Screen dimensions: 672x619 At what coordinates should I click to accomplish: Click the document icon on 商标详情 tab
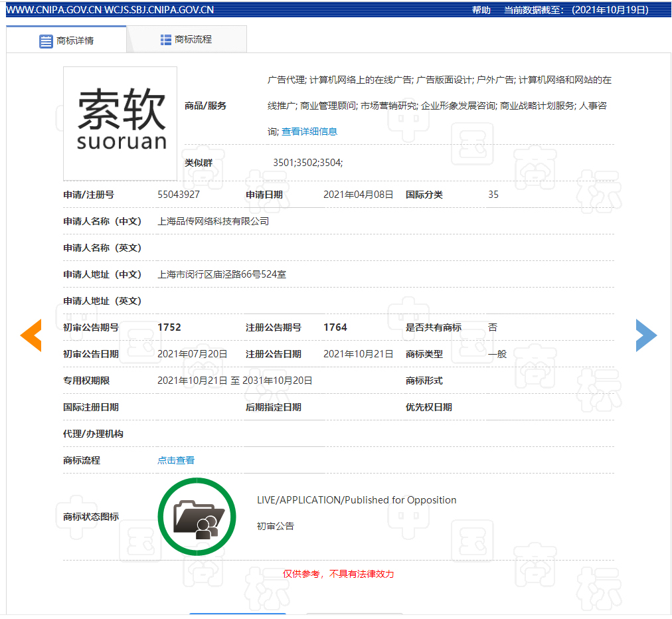pos(45,41)
